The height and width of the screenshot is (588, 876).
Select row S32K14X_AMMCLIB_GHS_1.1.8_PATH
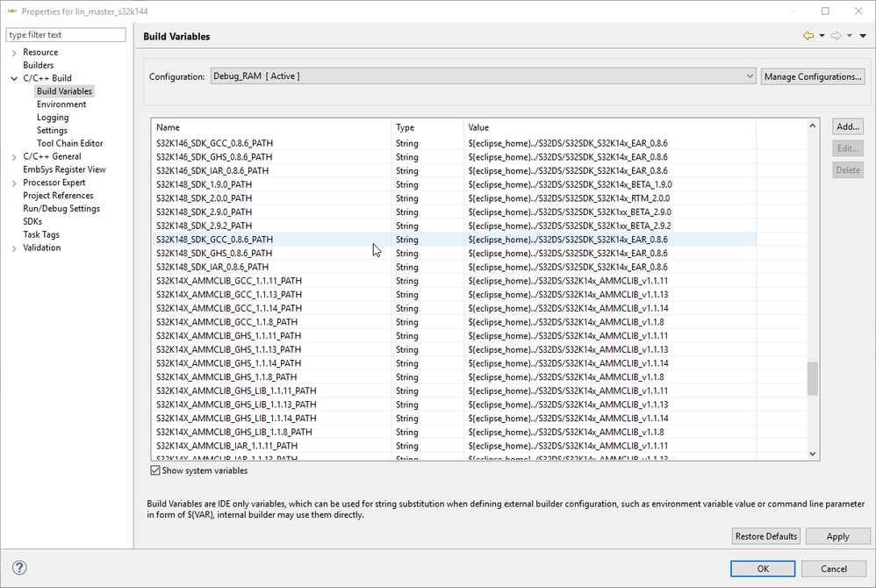point(454,376)
